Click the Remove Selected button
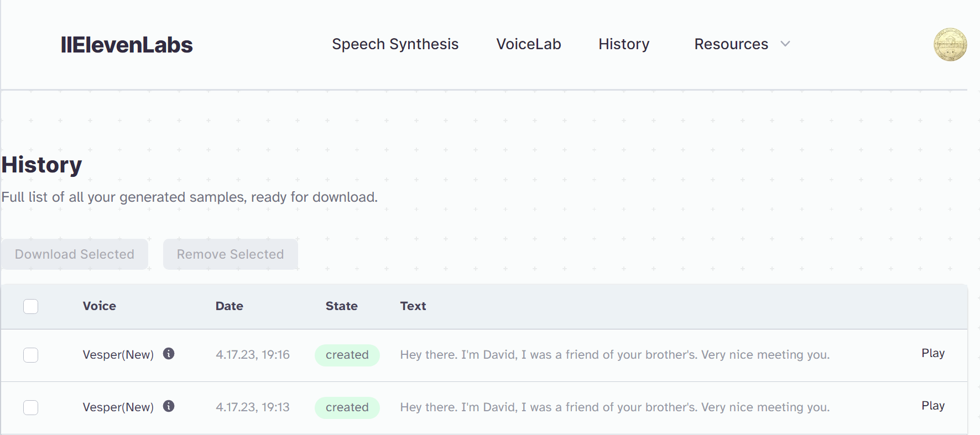The width and height of the screenshot is (980, 435). tap(230, 254)
